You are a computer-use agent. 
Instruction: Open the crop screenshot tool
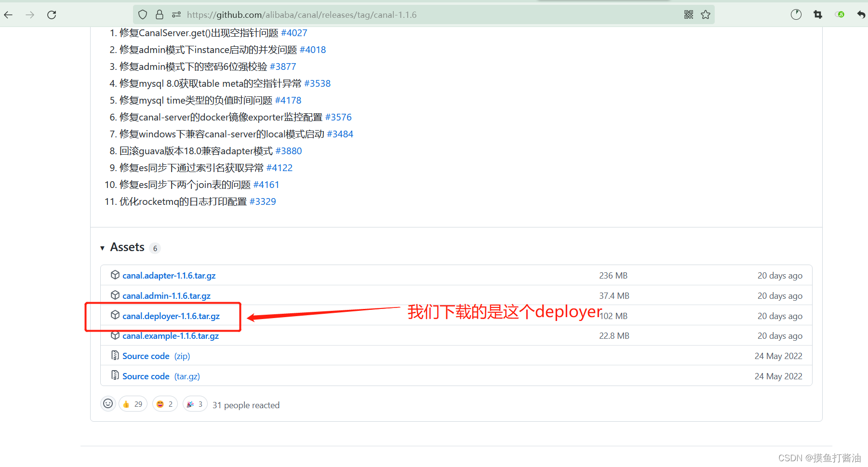tap(818, 15)
